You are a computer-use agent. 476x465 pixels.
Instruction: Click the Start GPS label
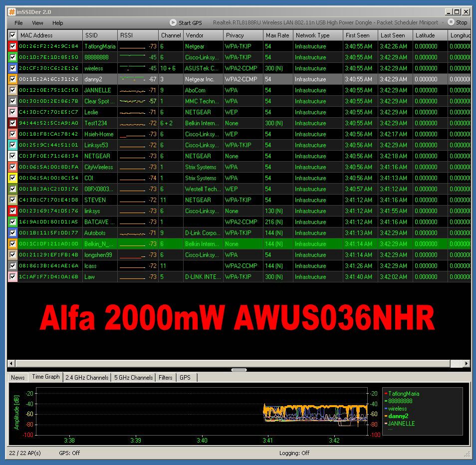tap(190, 23)
